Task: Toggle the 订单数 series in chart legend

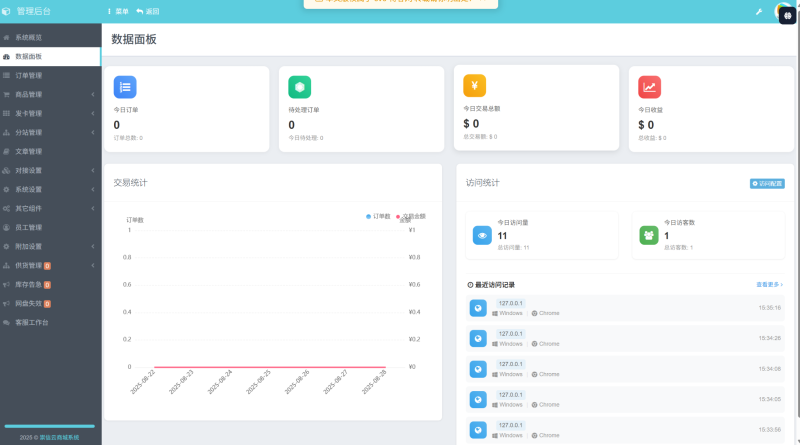Action: 379,216
